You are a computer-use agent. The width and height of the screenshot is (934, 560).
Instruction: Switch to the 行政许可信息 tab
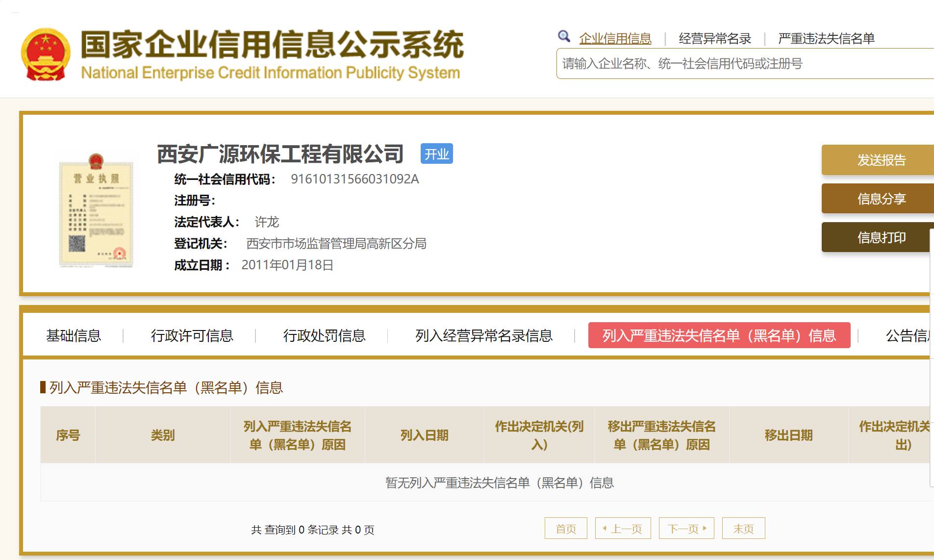coord(192,335)
